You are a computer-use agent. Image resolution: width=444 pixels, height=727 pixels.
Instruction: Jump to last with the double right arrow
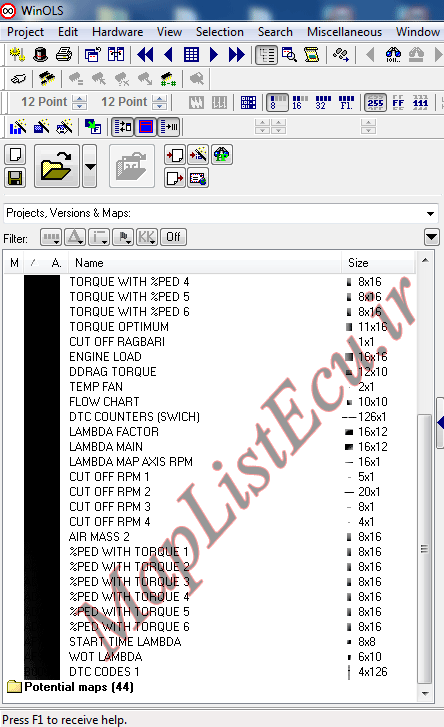coord(236,55)
